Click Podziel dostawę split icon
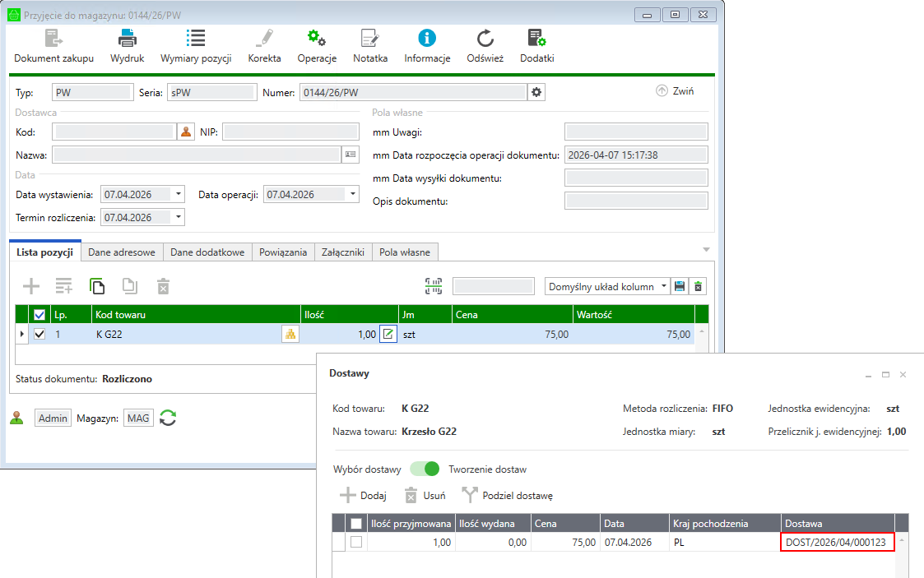 coord(470,495)
